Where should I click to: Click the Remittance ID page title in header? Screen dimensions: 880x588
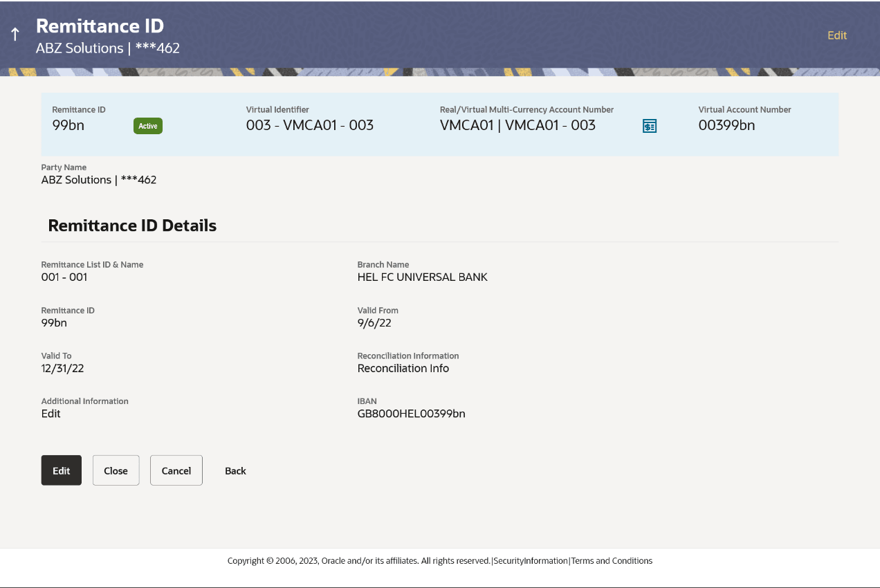coord(100,26)
